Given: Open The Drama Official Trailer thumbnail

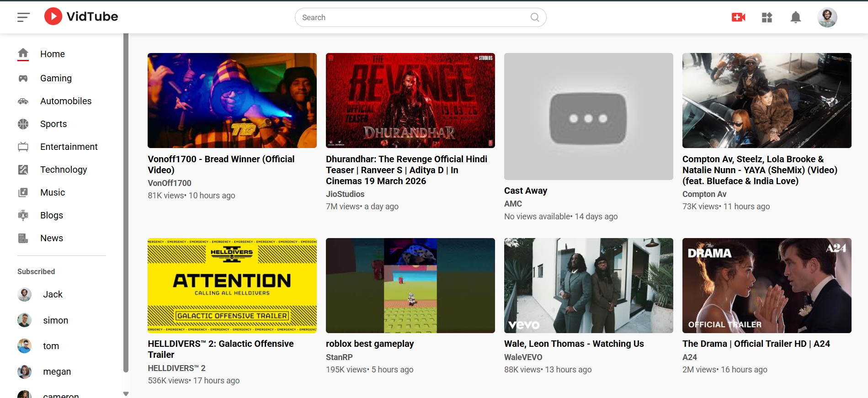Looking at the screenshot, I should [x=767, y=285].
